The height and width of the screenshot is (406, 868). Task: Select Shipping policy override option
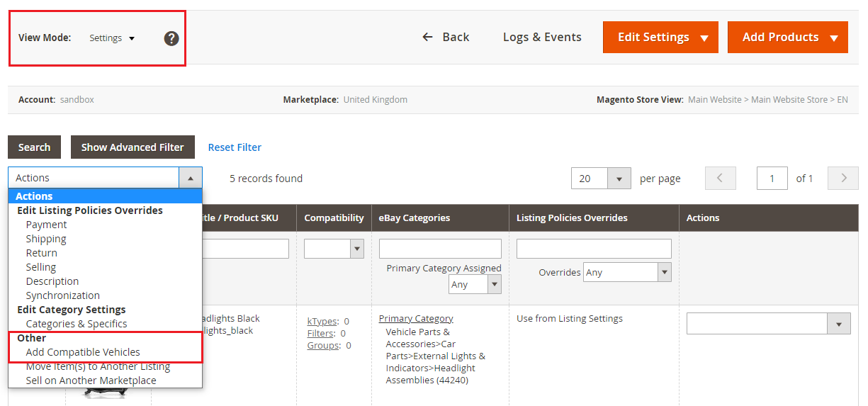46,239
